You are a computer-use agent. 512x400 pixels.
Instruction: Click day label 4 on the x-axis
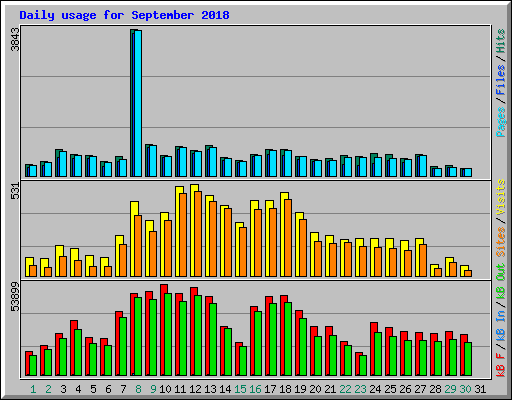tap(78, 389)
